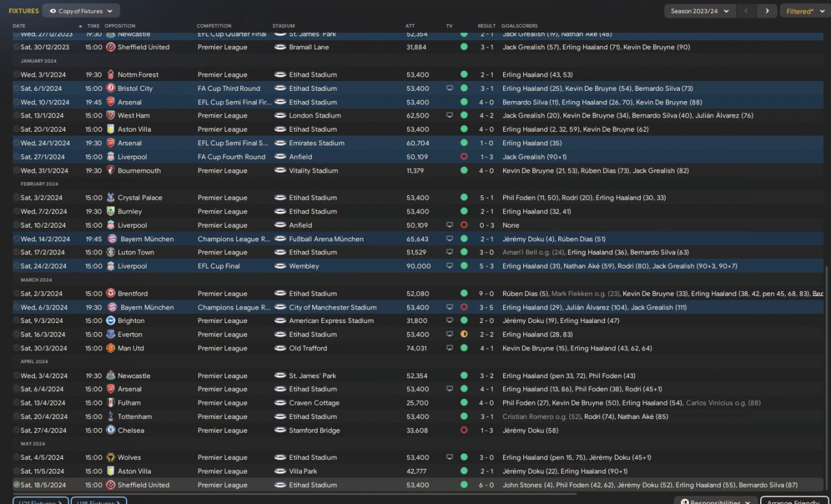Click the Burnley club badge
Screen dimensions: 831x504
110,211
